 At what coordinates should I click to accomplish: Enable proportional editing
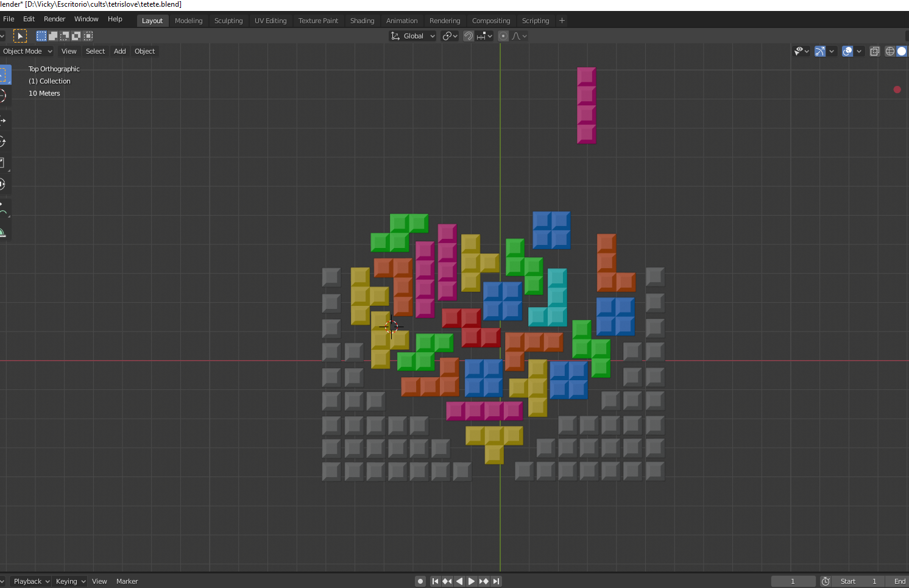pyautogui.click(x=503, y=36)
